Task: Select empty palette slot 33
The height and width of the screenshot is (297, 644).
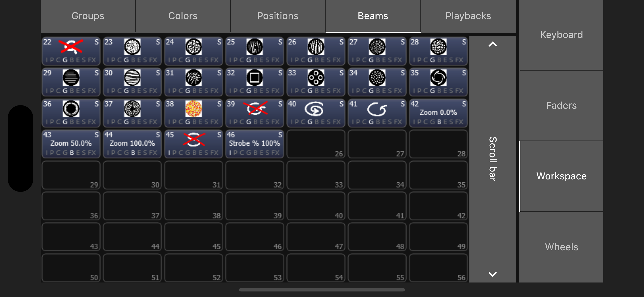Action: (316, 175)
